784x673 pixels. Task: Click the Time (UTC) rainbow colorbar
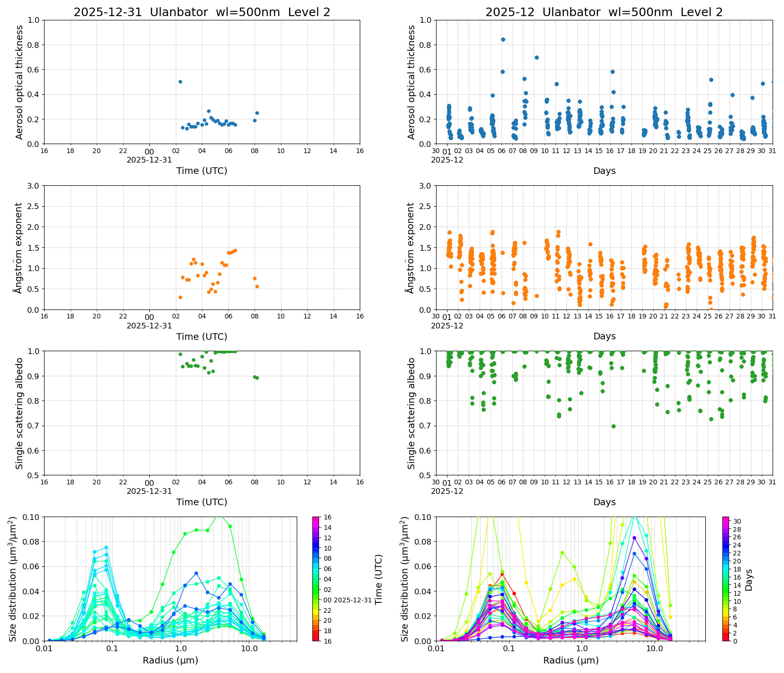(316, 578)
